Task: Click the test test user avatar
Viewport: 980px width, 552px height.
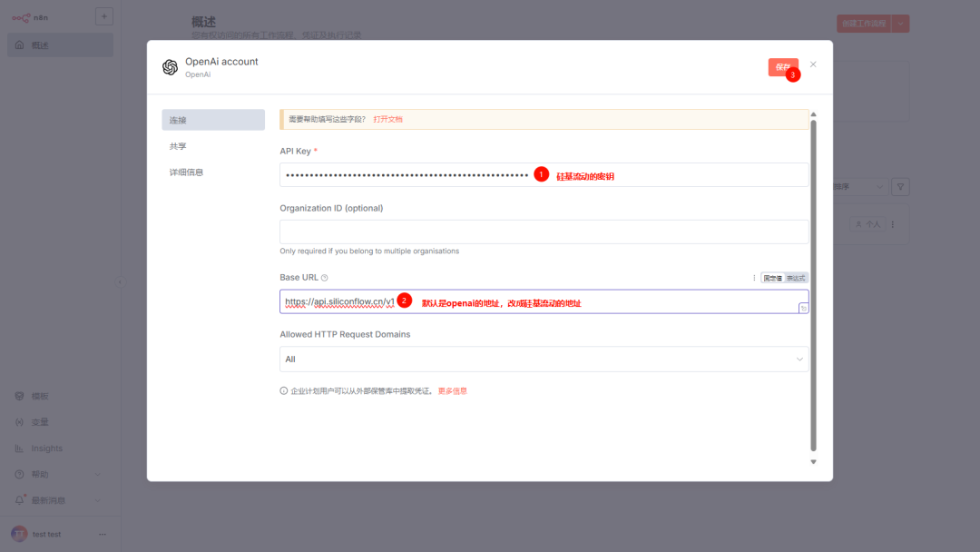Action: pyautogui.click(x=19, y=534)
